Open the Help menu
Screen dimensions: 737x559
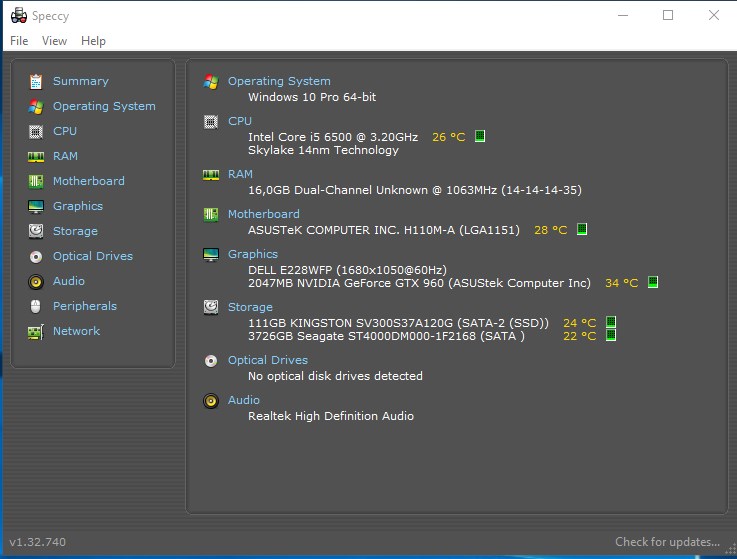[x=93, y=41]
